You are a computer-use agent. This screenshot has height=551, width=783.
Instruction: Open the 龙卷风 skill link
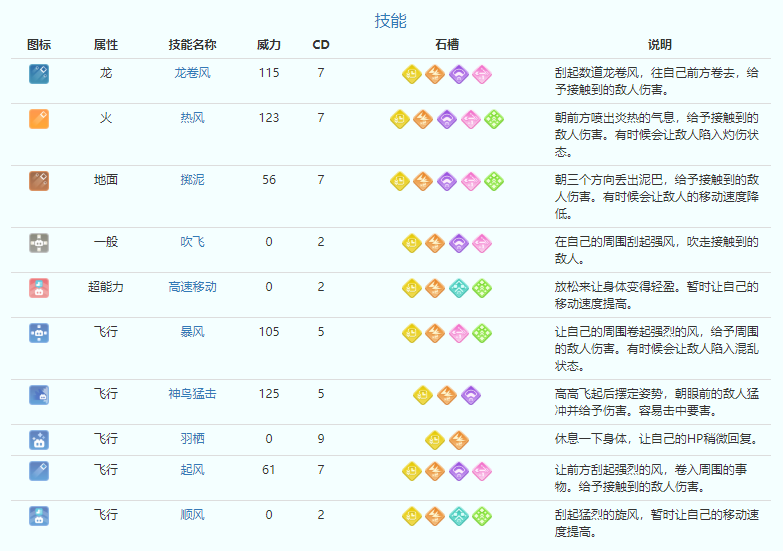point(192,73)
